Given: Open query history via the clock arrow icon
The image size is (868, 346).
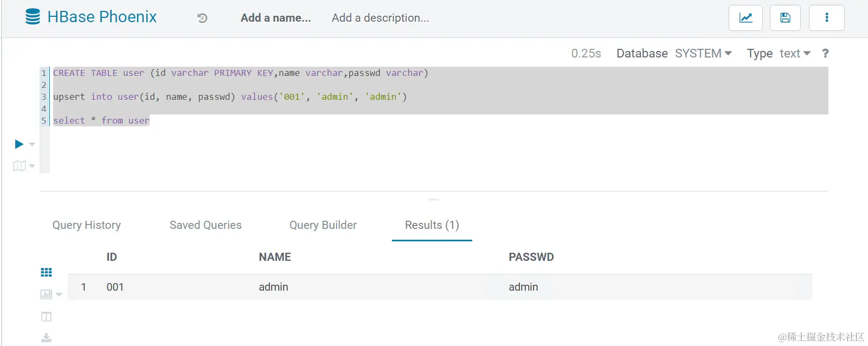Looking at the screenshot, I should [x=202, y=18].
